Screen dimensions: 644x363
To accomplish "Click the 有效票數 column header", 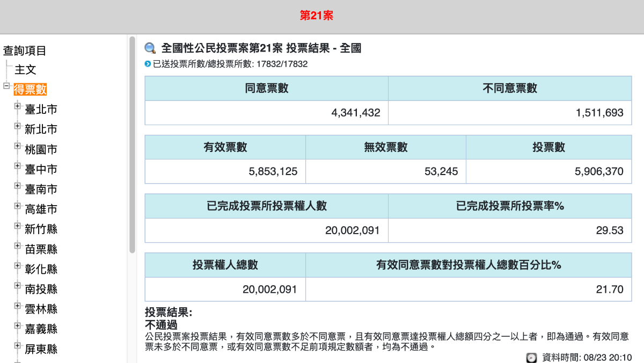I will (x=225, y=147).
